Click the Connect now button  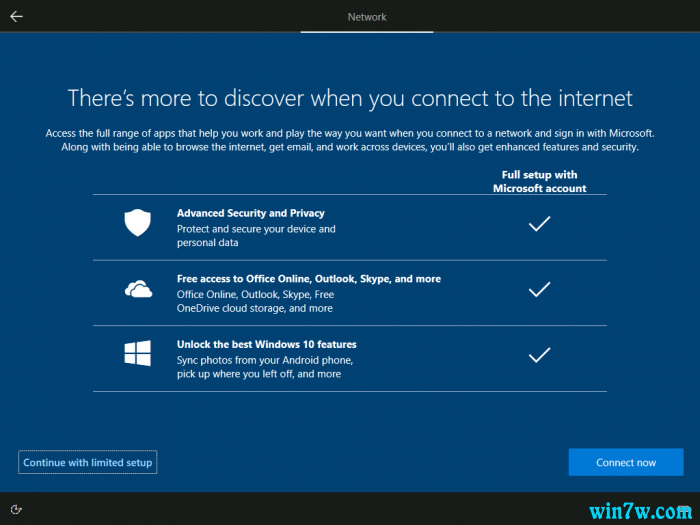pyautogui.click(x=626, y=462)
